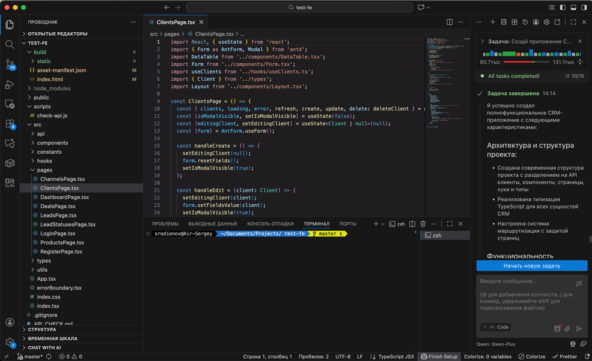Open Source Control view with badge
The height and width of the screenshot is (361, 592).
click(10, 65)
